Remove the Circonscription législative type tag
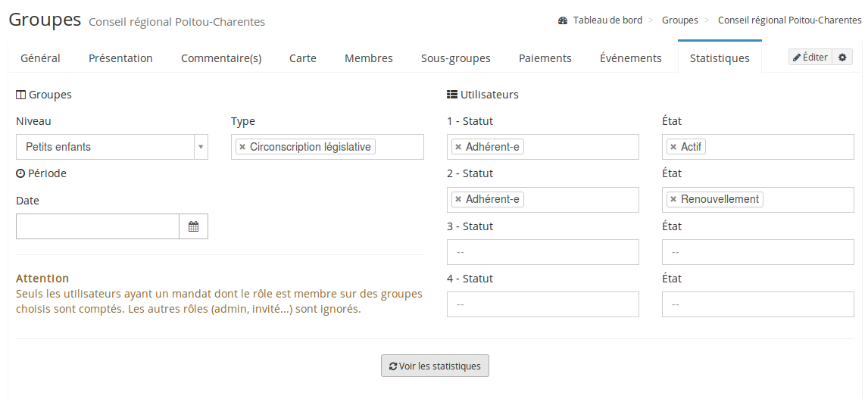Screen dimensions: 868x399 [242, 147]
